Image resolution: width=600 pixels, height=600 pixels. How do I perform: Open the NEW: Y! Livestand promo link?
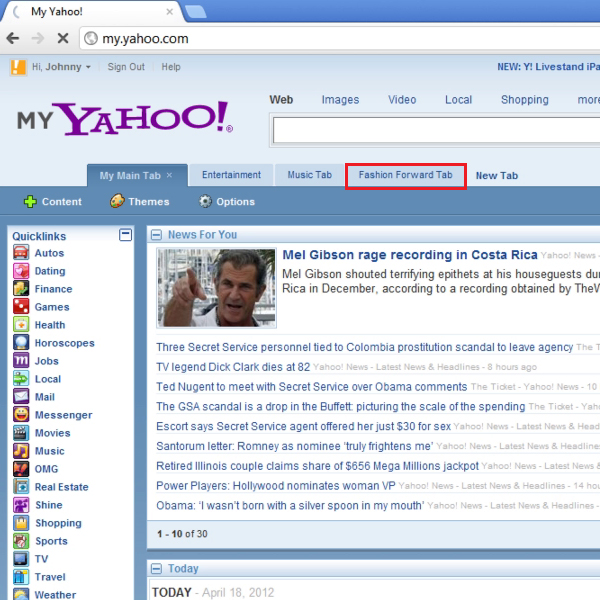click(x=548, y=67)
